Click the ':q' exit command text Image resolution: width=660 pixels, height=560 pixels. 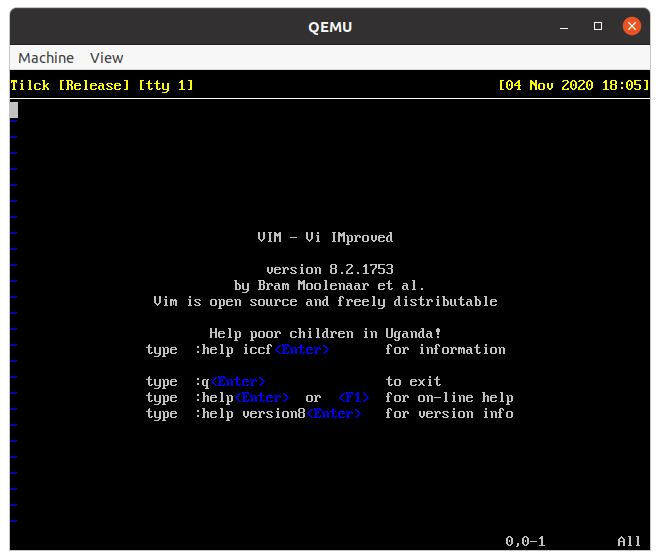202,382
